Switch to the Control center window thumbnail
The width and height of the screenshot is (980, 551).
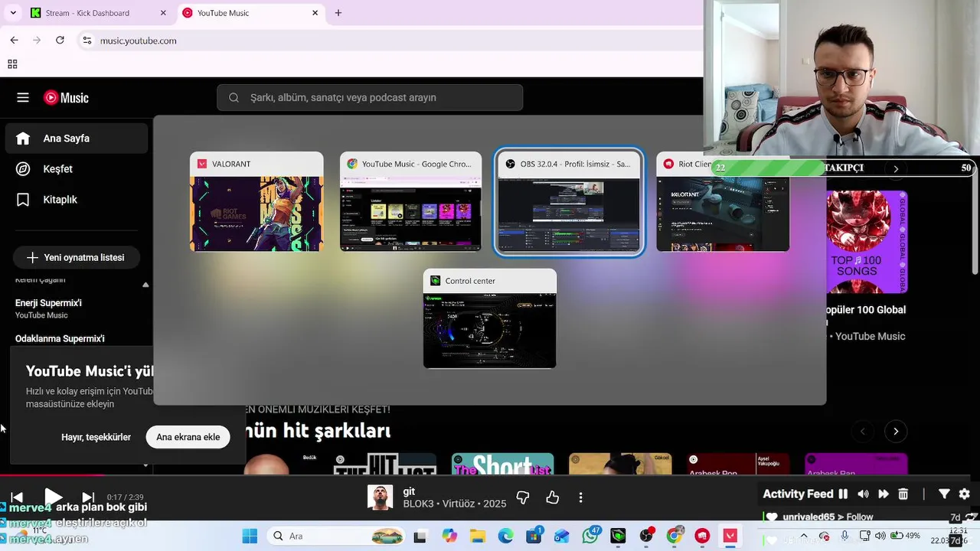point(490,318)
